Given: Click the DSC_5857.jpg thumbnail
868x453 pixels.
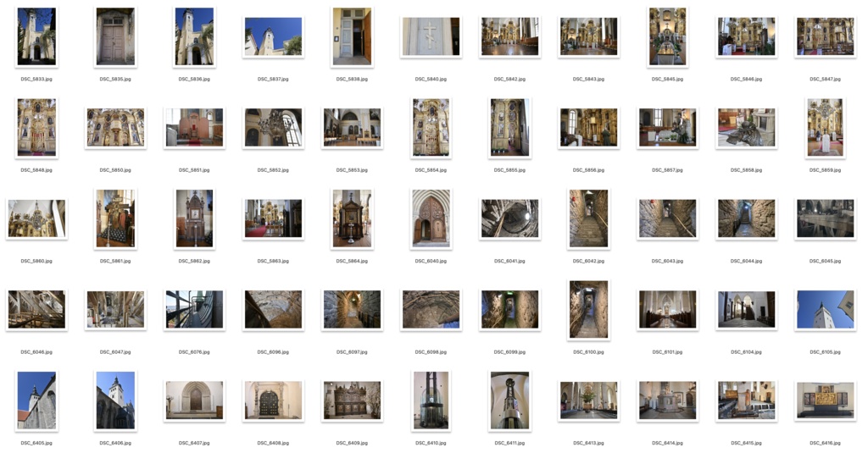Looking at the screenshot, I should click(668, 127).
